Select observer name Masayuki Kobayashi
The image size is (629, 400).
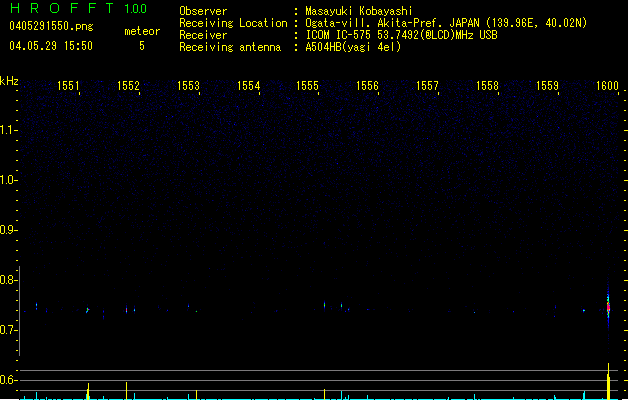point(359,11)
